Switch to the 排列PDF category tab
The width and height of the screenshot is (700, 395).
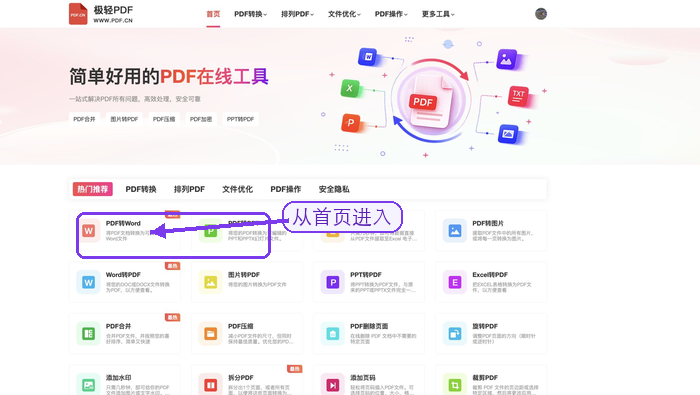[189, 189]
